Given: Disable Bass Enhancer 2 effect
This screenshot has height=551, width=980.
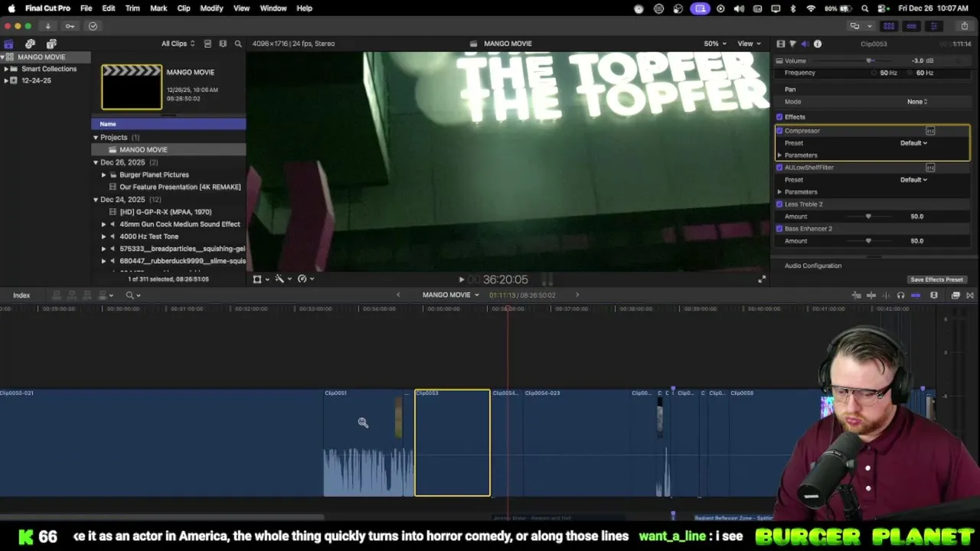Looking at the screenshot, I should point(779,229).
